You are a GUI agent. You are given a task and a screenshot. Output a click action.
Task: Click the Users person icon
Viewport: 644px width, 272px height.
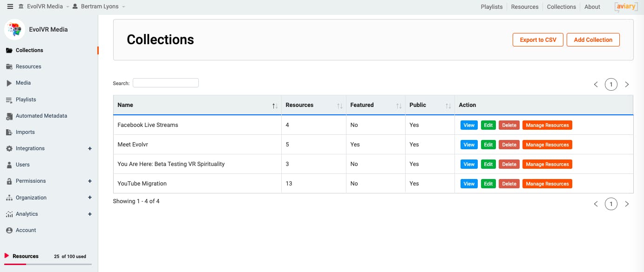(x=9, y=165)
